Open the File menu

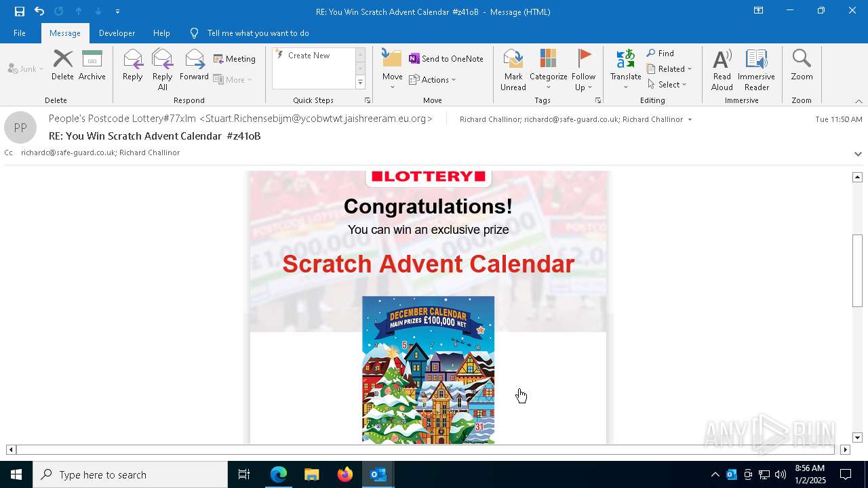click(20, 33)
